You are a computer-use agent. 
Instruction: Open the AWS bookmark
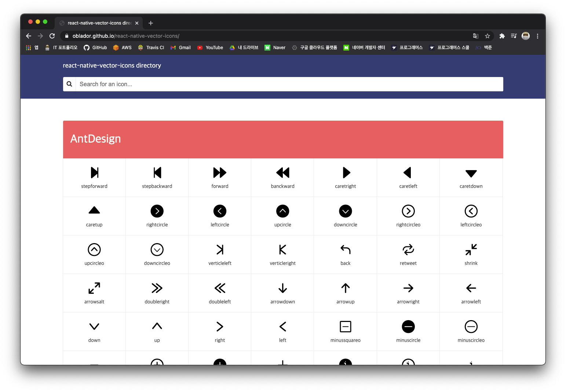(123, 48)
